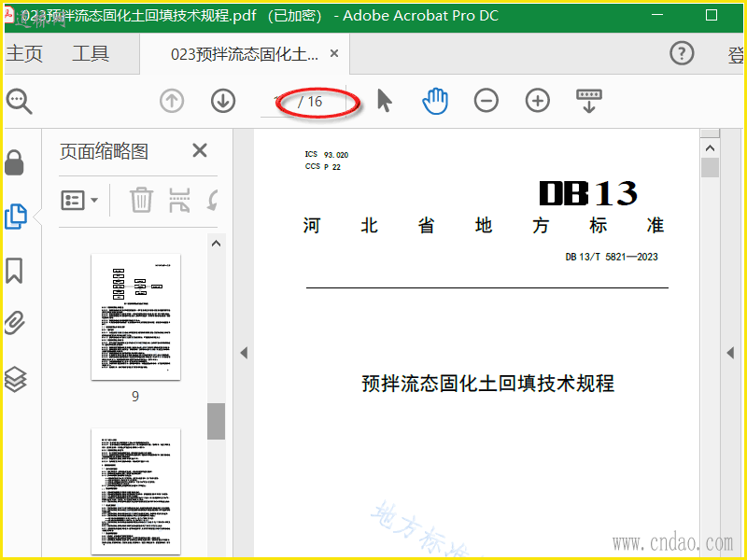Image resolution: width=747 pixels, height=560 pixels.
Task: Maximize the Acrobat window
Action: (712, 15)
